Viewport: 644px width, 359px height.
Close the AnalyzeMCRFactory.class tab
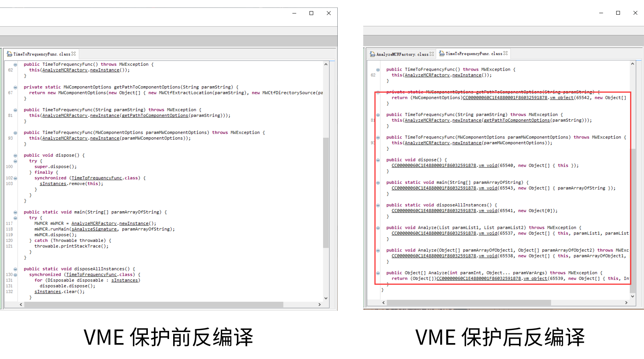[x=432, y=54]
